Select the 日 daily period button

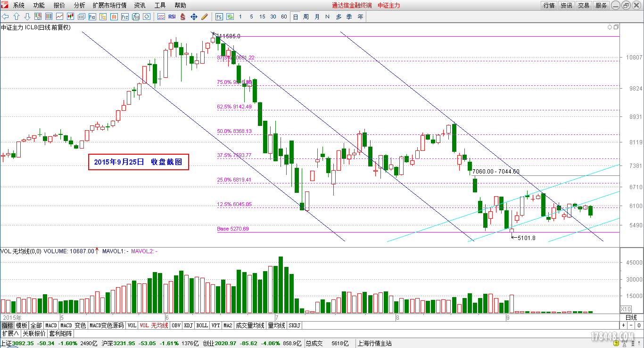coord(296,17)
